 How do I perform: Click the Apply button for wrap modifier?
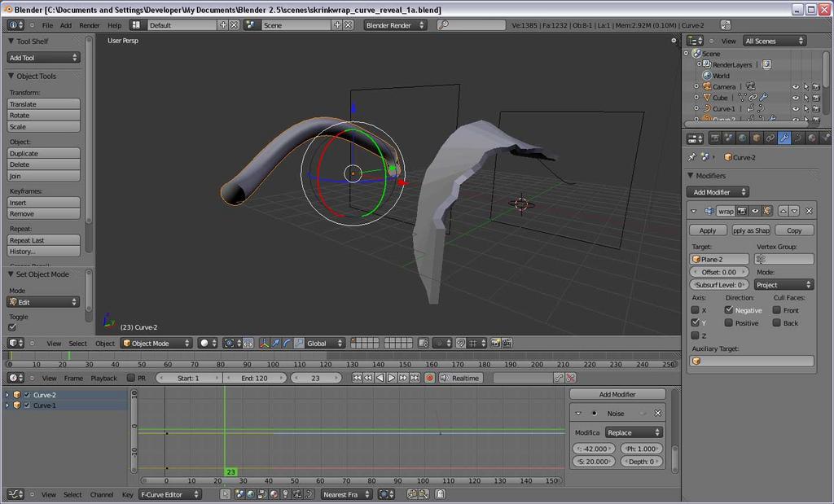pos(708,230)
